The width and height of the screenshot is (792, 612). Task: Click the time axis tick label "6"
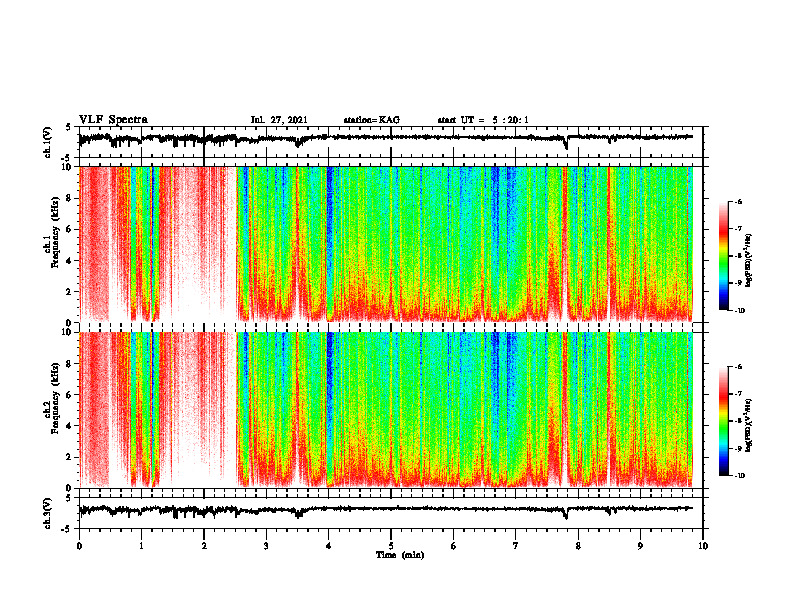click(454, 546)
